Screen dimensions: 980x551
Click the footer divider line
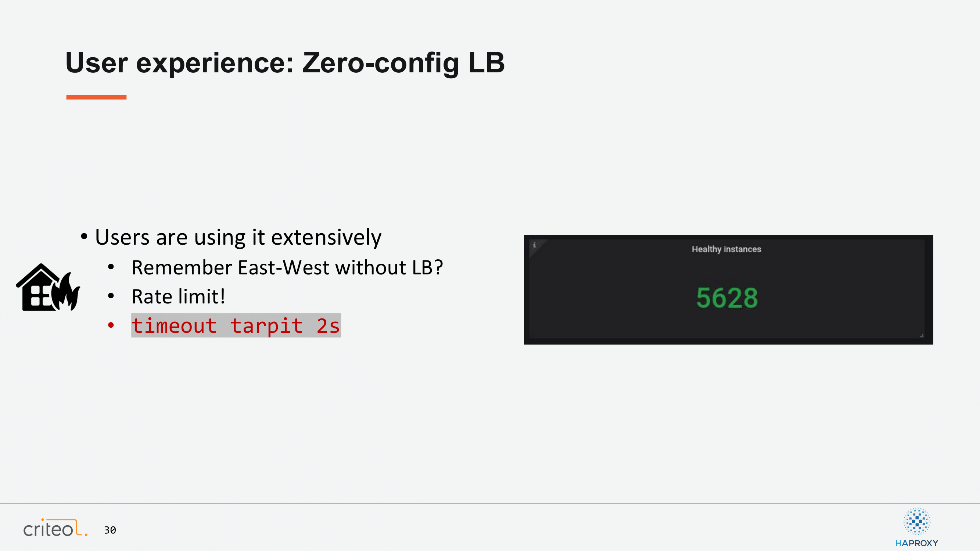(490, 504)
